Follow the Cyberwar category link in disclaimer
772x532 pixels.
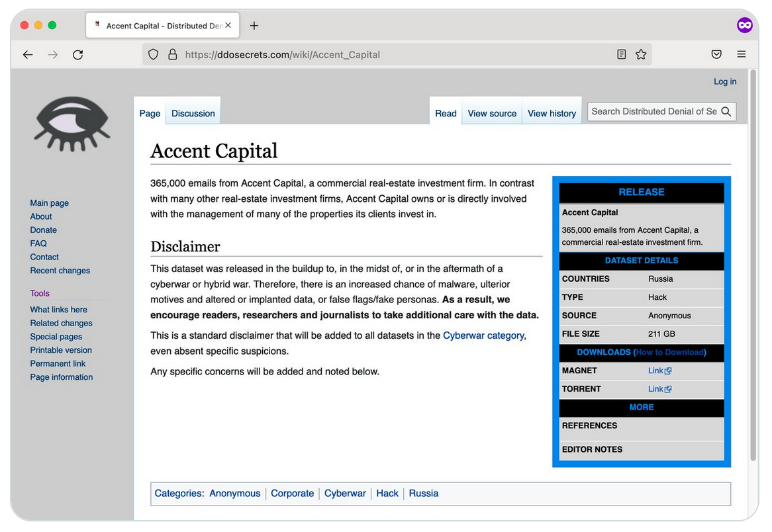483,335
